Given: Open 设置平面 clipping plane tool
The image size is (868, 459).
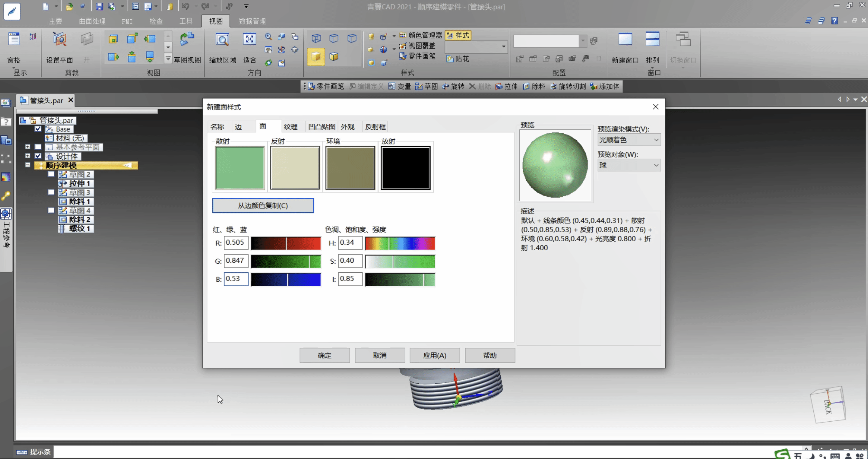Looking at the screenshot, I should (59, 39).
